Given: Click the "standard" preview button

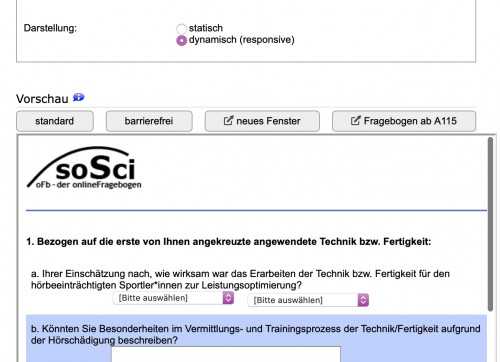Looking at the screenshot, I should click(55, 121).
